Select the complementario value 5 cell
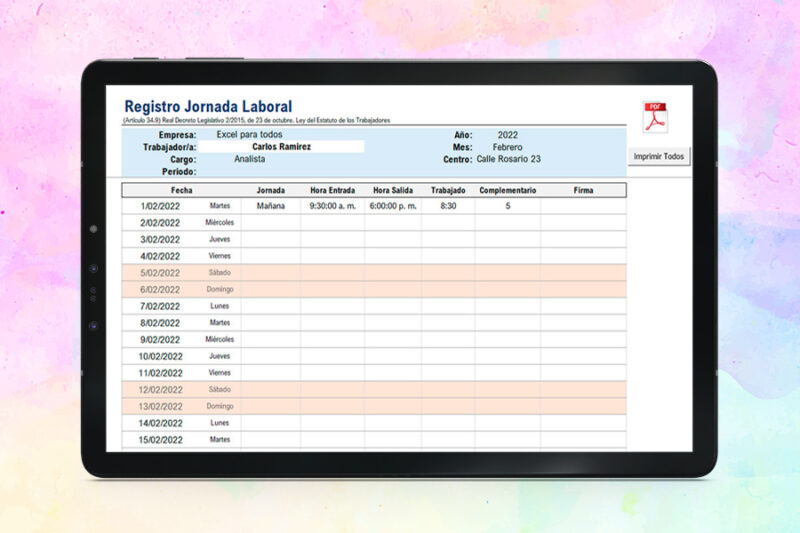800x533 pixels. pos(508,206)
